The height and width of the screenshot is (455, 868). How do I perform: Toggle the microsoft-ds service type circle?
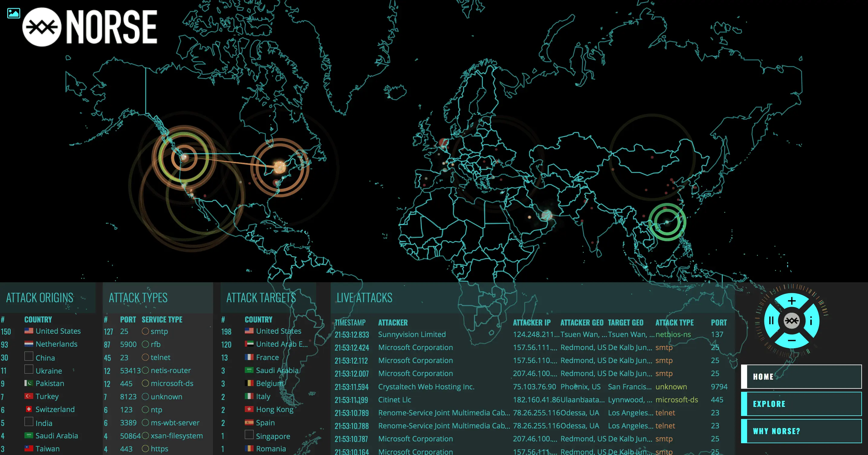(145, 384)
